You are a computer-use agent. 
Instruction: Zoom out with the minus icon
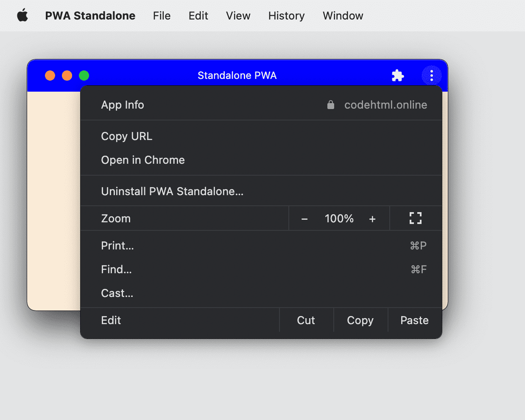tap(304, 218)
